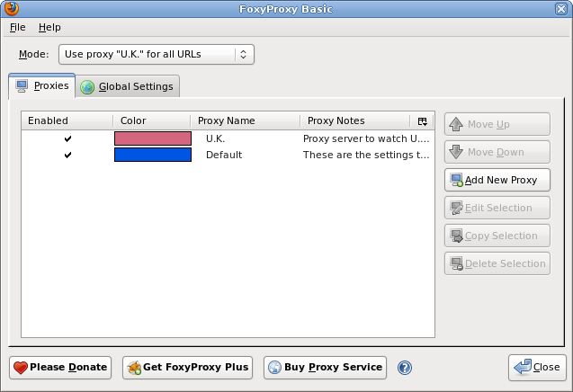This screenshot has height=392, width=573.
Task: Click the globe icon on Buy Proxy Service
Action: tap(274, 368)
